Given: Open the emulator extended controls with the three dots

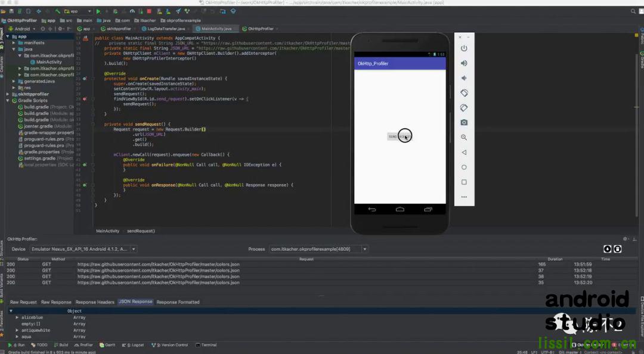Looking at the screenshot, I should coord(464,197).
